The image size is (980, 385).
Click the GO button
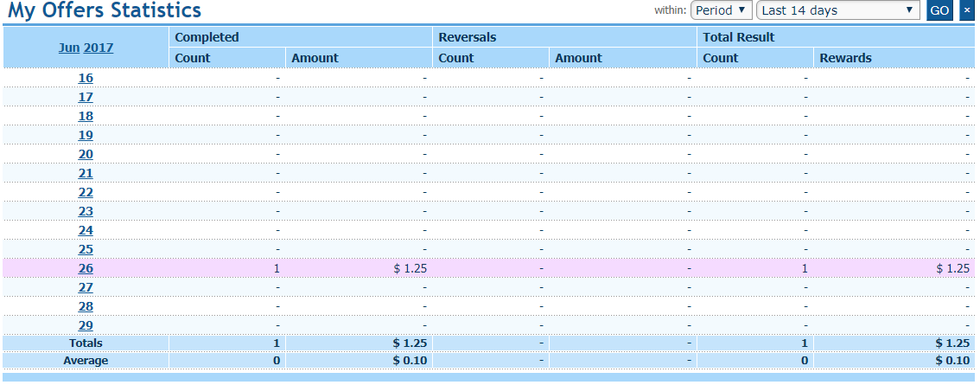point(939,11)
